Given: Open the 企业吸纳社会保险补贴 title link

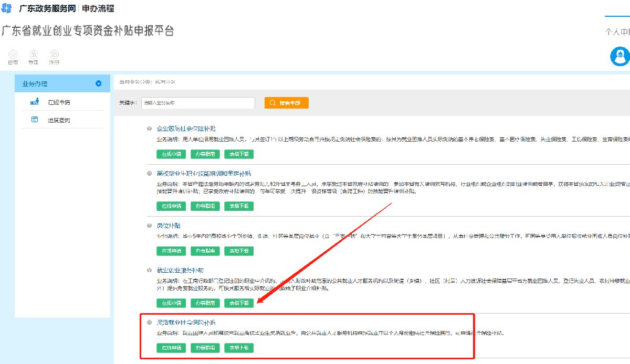Looking at the screenshot, I should [x=186, y=129].
